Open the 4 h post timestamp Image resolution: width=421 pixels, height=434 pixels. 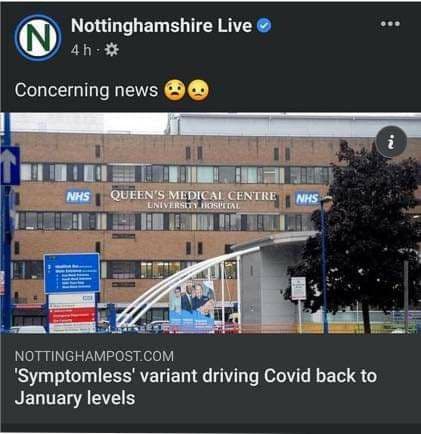(x=81, y=50)
